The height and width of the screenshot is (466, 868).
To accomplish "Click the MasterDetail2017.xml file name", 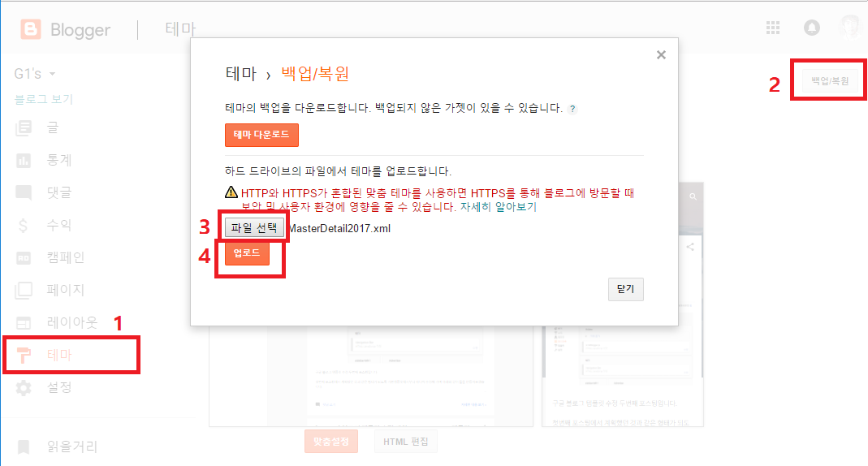I will (340, 229).
